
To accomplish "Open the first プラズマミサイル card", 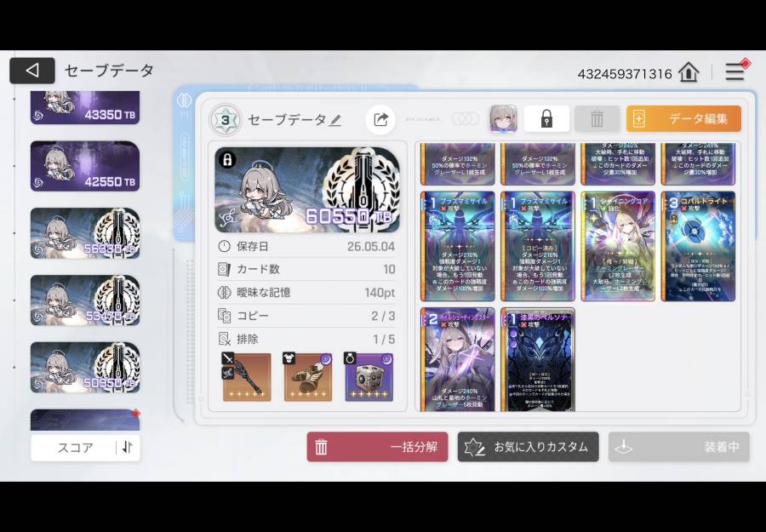I will pos(458,246).
